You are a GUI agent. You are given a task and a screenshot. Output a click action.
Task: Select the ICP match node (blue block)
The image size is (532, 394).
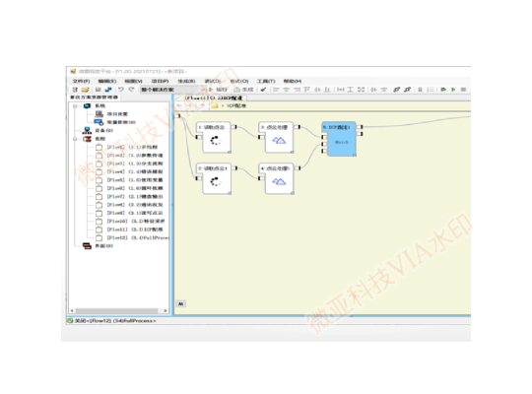(x=339, y=139)
